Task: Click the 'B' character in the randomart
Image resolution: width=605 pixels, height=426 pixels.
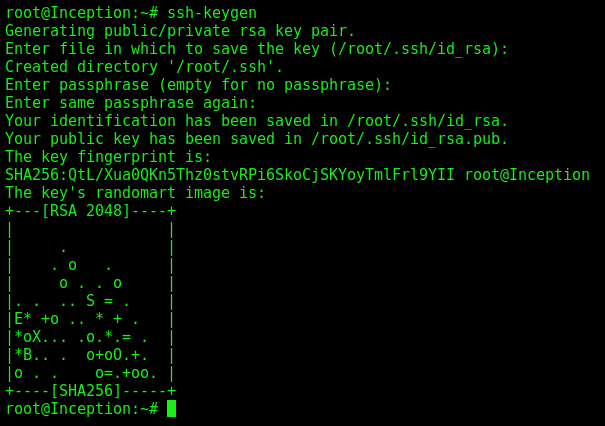Action: (27, 355)
